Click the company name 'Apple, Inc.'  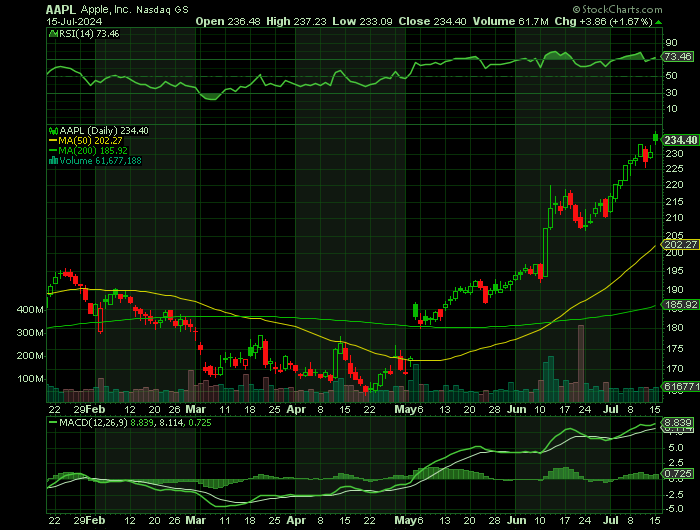point(106,9)
